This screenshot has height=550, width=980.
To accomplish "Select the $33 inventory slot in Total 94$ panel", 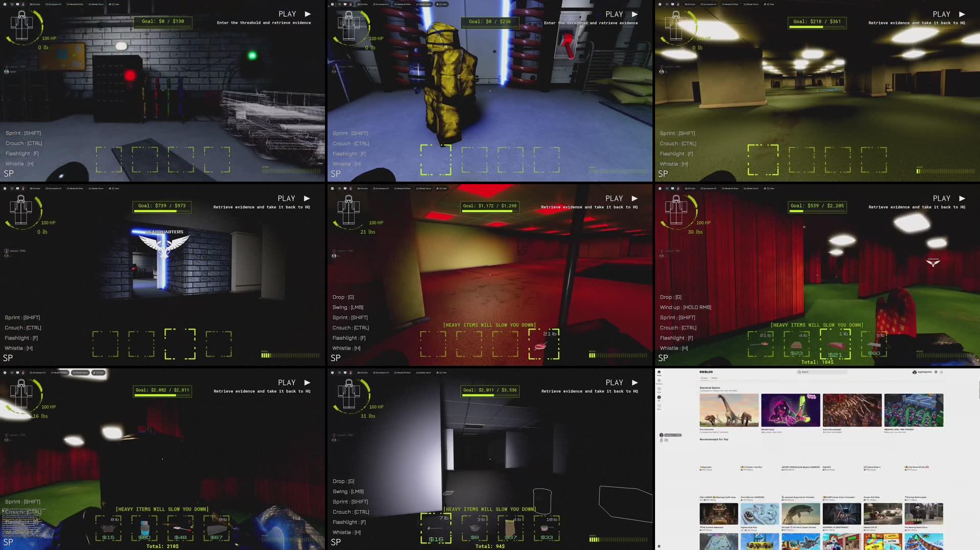I will point(547,528).
